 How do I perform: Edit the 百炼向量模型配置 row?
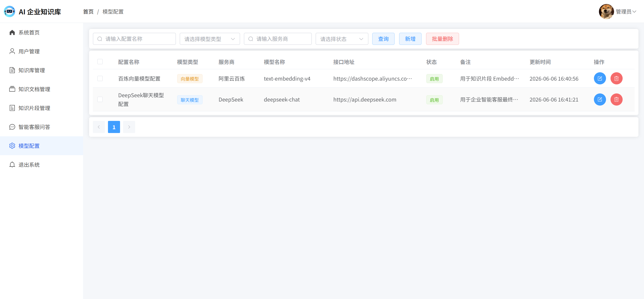(x=600, y=78)
